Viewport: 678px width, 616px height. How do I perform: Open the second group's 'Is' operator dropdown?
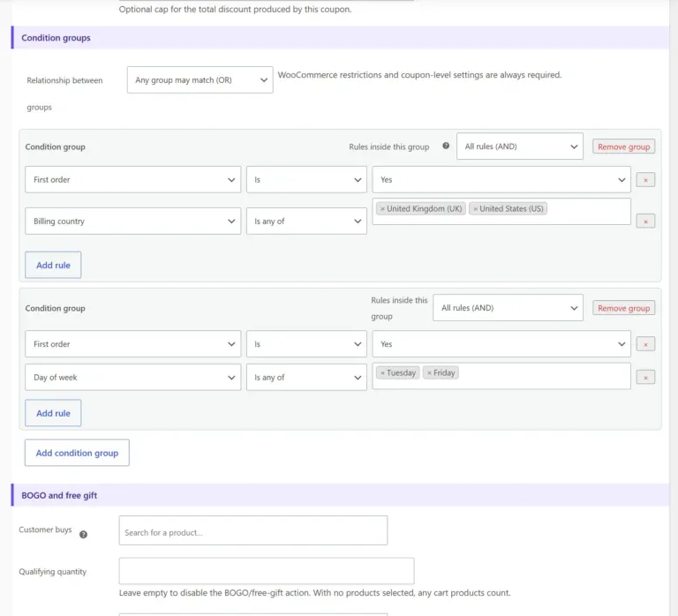click(x=306, y=344)
